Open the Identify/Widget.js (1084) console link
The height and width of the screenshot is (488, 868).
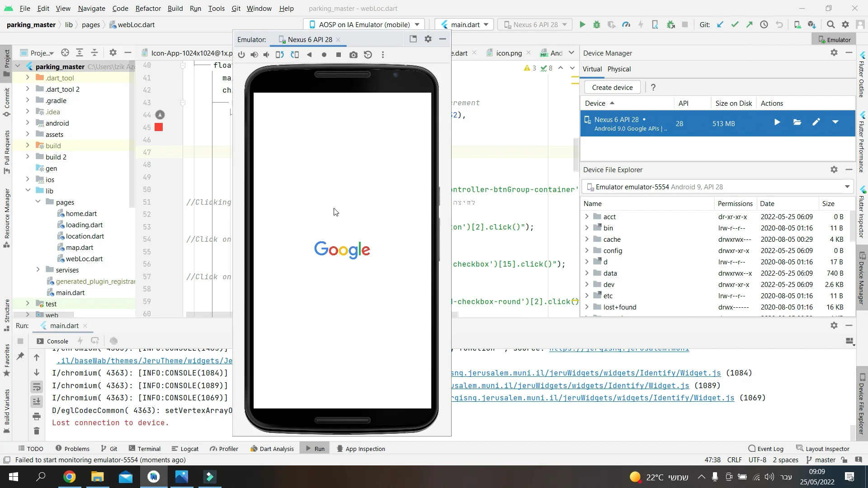click(586, 373)
